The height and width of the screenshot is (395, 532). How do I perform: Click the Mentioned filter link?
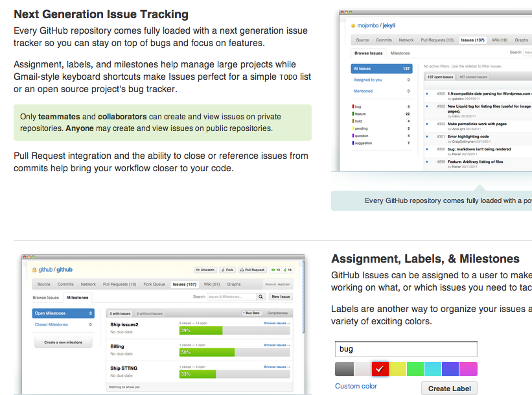(x=363, y=91)
